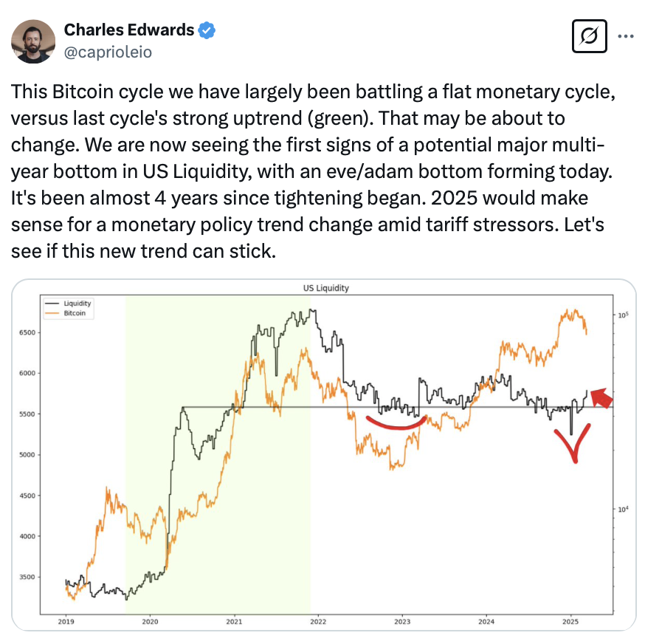This screenshot has width=645, height=644.
Task: Click the blue verified badge next to Charles Edwards
Action: (x=204, y=30)
